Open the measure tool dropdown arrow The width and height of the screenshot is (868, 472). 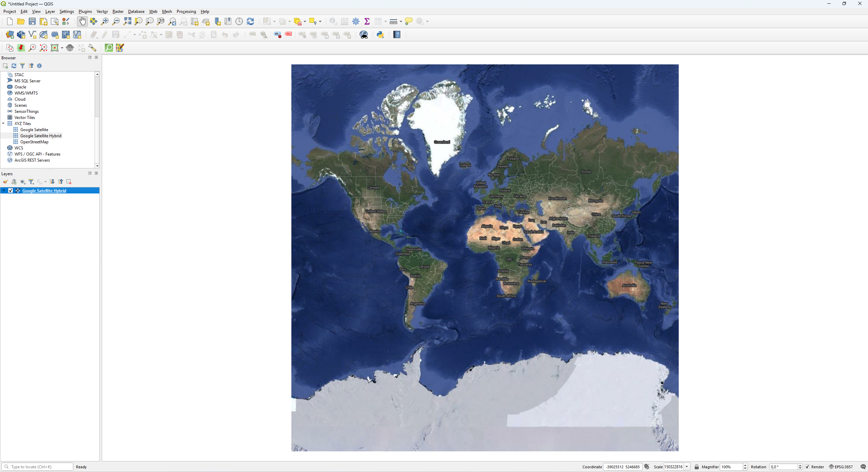click(x=401, y=22)
